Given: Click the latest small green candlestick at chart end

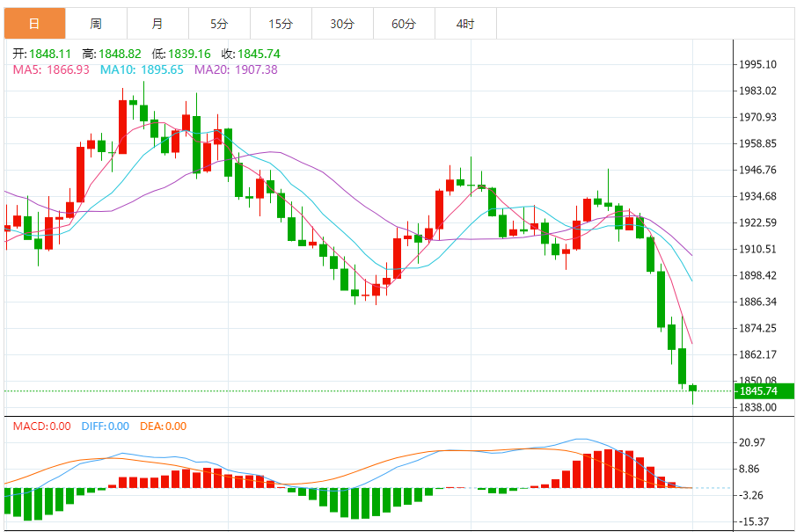Looking at the screenshot, I should (x=693, y=390).
